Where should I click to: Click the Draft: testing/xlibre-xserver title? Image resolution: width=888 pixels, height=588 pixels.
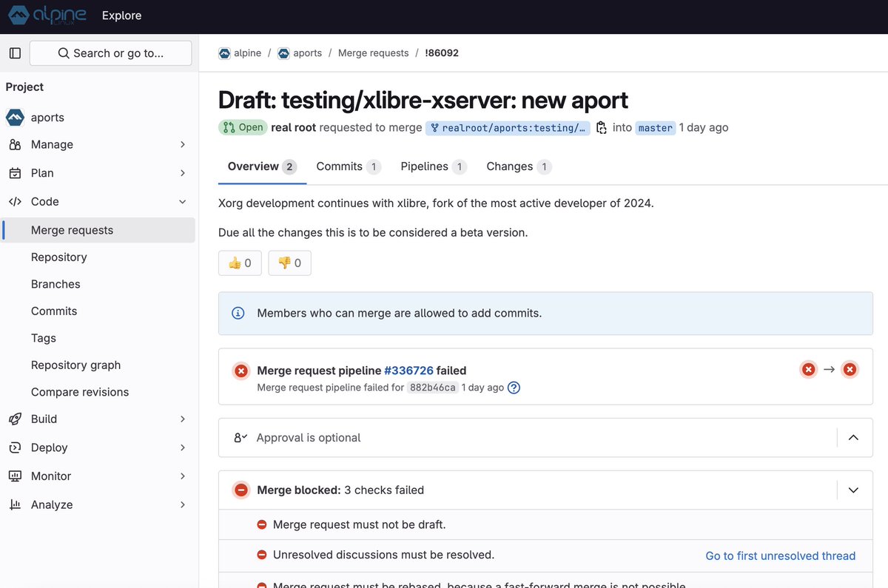[x=423, y=100]
